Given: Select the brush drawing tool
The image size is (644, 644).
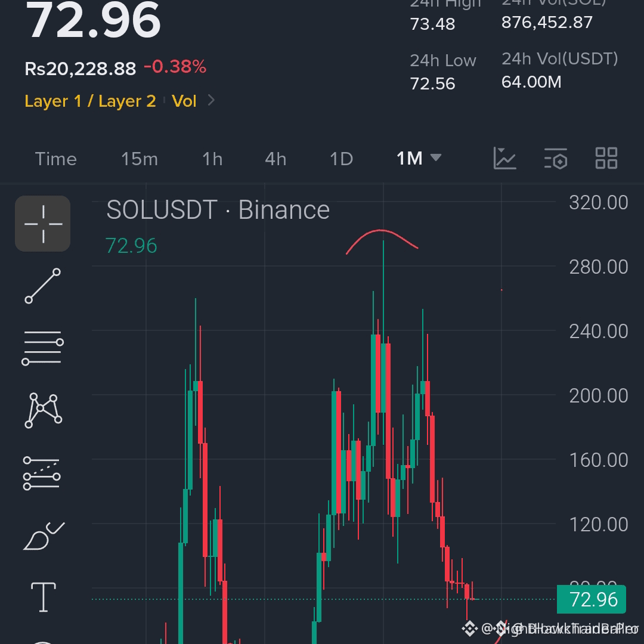Looking at the screenshot, I should [x=44, y=536].
